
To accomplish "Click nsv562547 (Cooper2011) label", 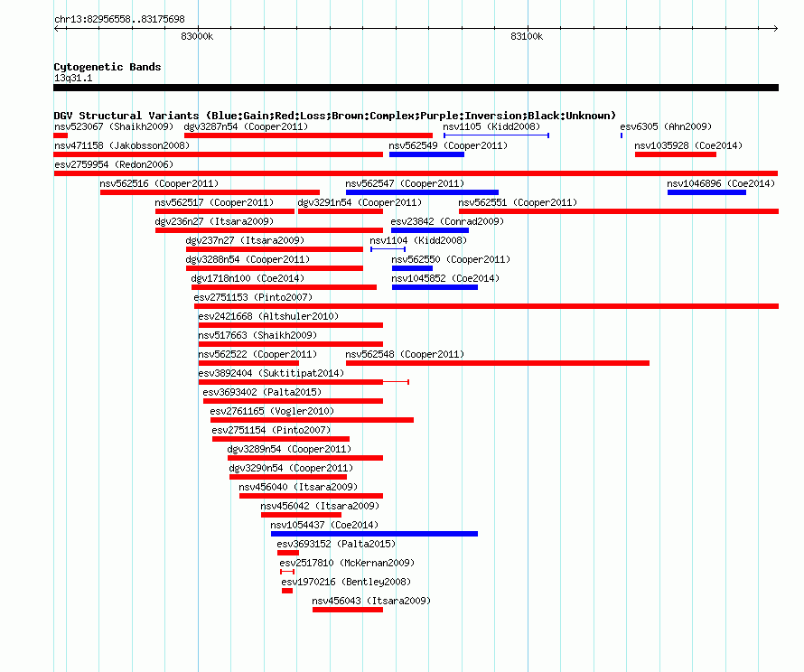I will point(405,183).
